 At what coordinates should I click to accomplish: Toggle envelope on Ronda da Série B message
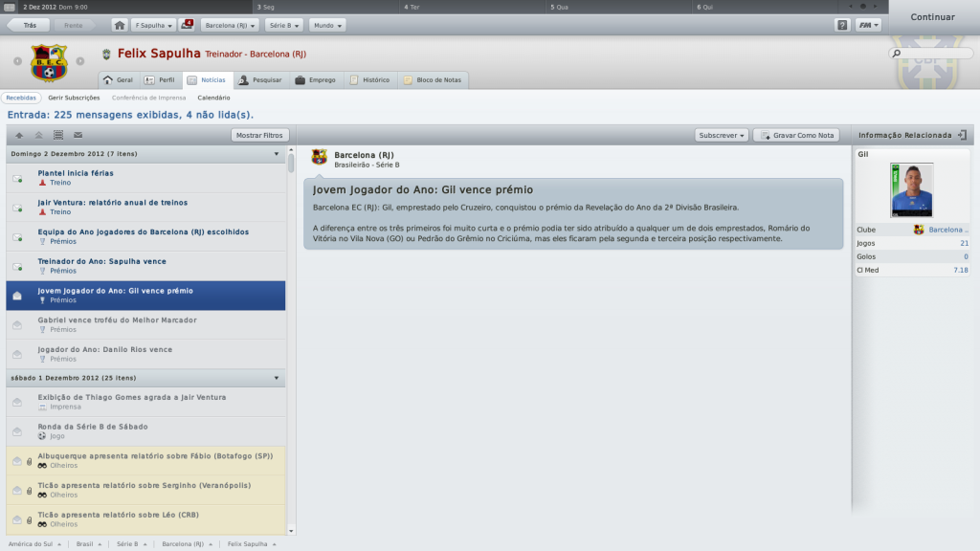pyautogui.click(x=17, y=431)
